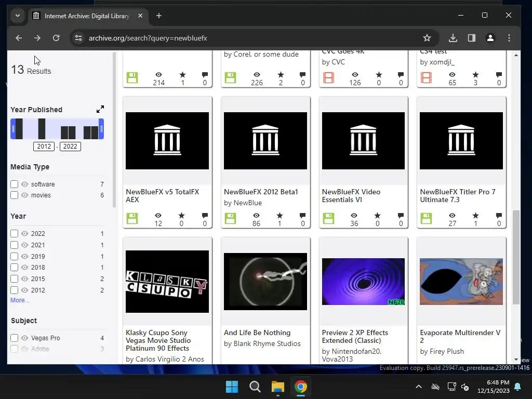The height and width of the screenshot is (399, 532).
Task: Click the results page vertical scrollbar thumb
Action: (x=516, y=257)
